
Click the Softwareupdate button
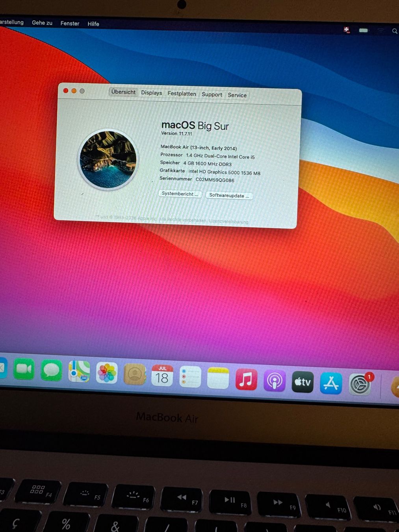229,195
